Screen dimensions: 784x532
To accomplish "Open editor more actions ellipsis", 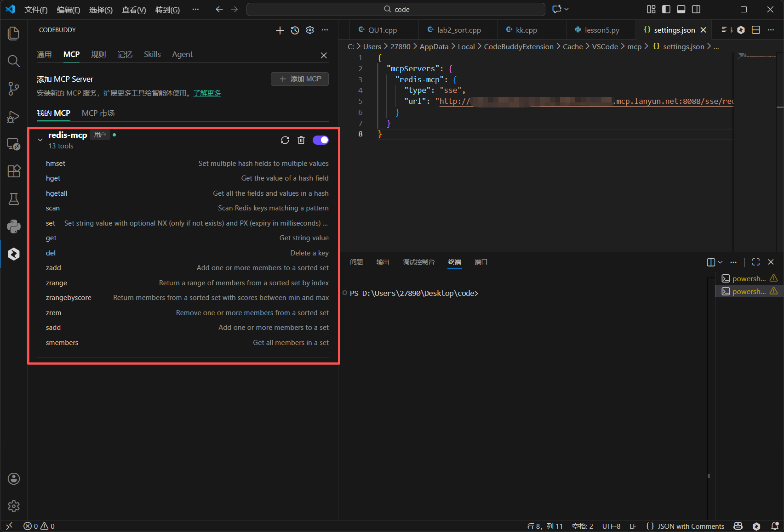I will [771, 30].
